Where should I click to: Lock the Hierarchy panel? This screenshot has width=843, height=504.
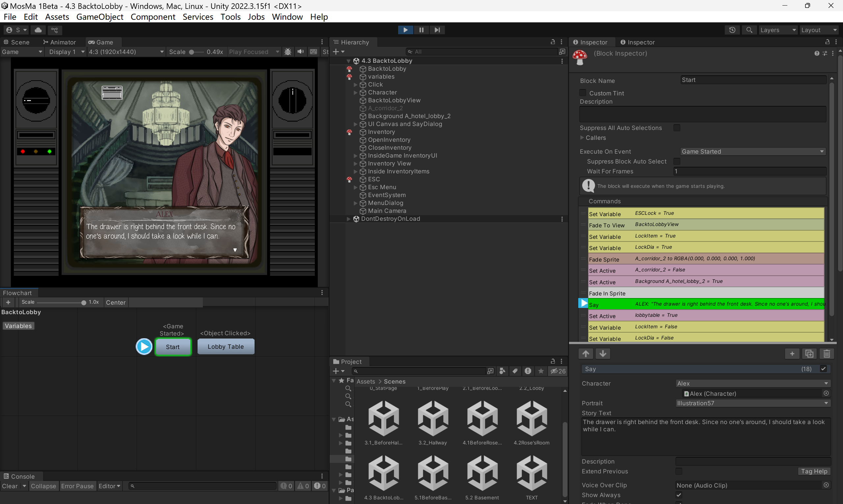coord(553,42)
